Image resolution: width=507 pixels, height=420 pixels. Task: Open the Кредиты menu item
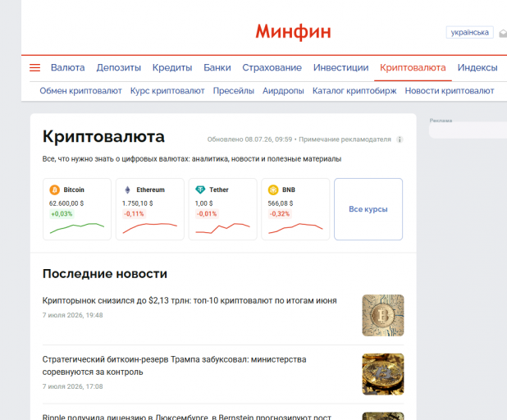(x=172, y=67)
